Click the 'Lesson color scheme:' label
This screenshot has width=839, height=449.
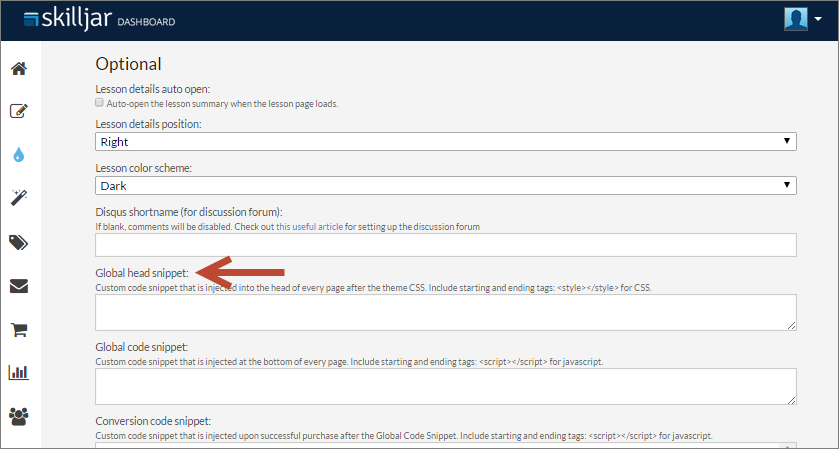coord(143,168)
